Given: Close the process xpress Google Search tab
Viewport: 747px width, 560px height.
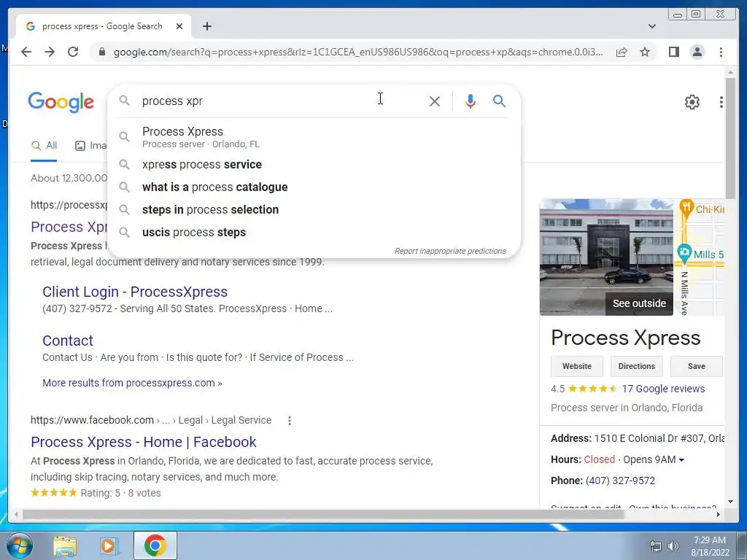Looking at the screenshot, I should [179, 26].
